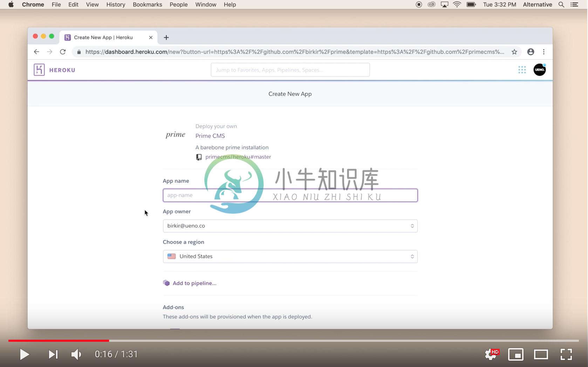Viewport: 588px width, 367px height.
Task: Open the Edit menu
Action: click(73, 5)
